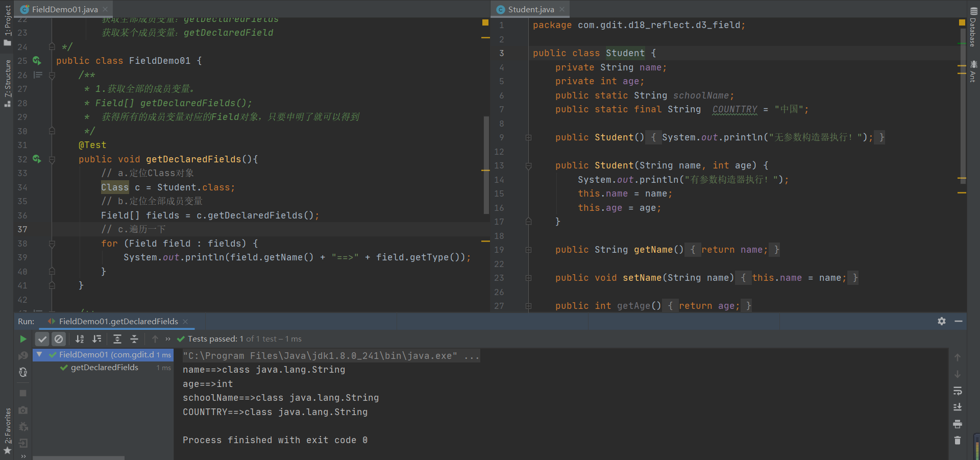Switch to the Student.java editor tab
This screenshot has width=980, height=460.
pos(531,9)
